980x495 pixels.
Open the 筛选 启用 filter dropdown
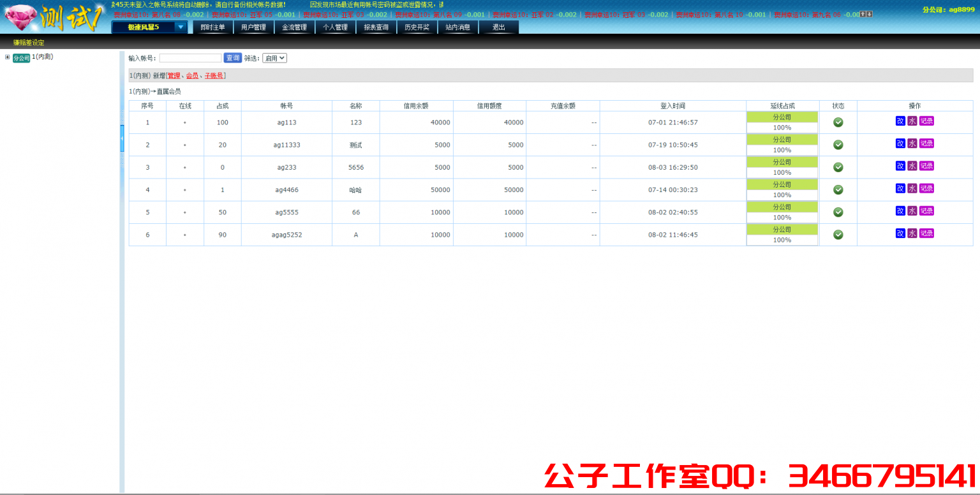tap(274, 58)
